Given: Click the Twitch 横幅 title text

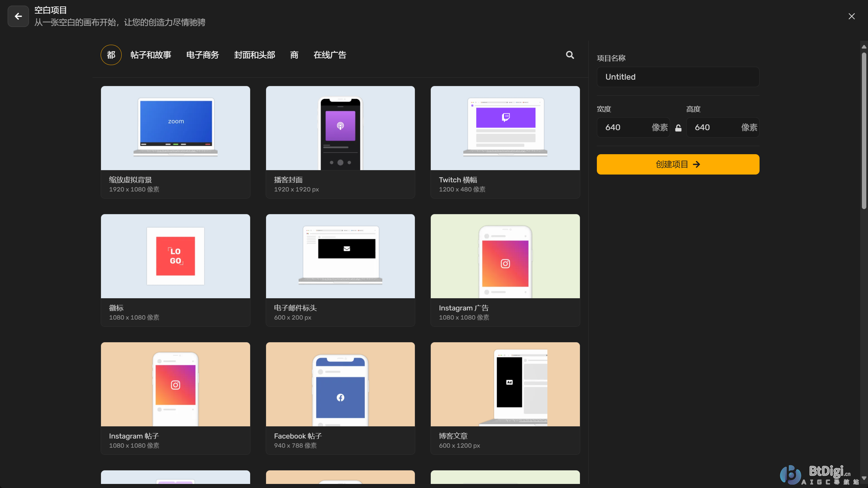Looking at the screenshot, I should (x=458, y=180).
